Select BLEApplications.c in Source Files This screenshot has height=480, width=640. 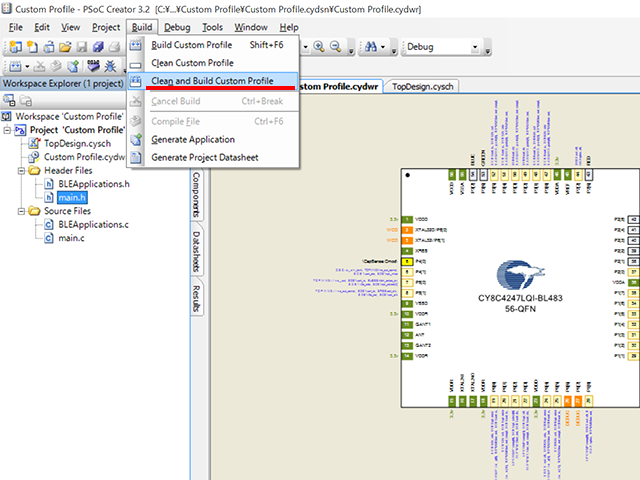coord(93,224)
